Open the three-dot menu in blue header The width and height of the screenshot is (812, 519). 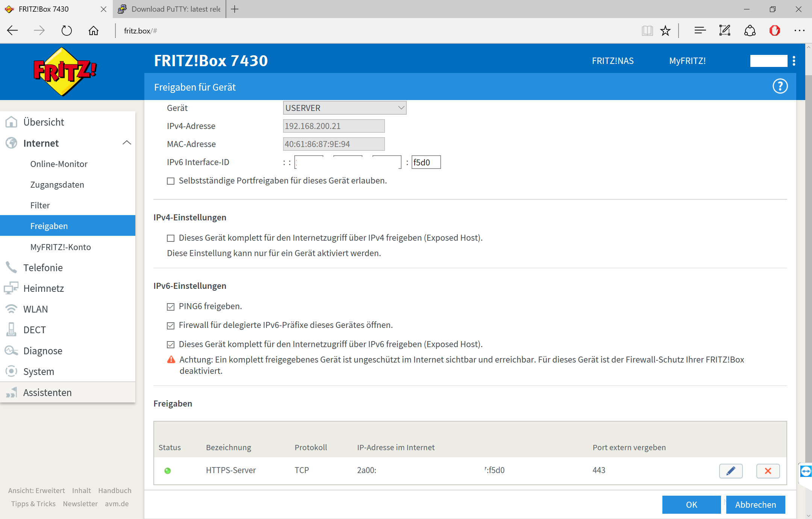[x=794, y=61]
